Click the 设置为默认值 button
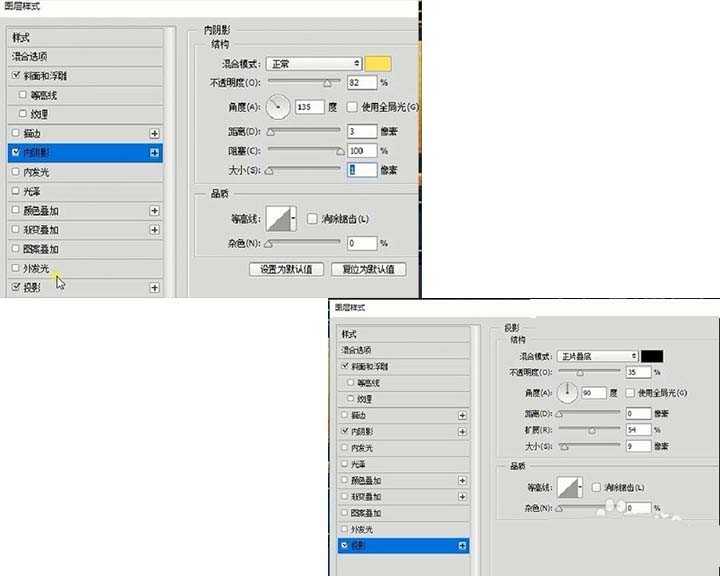Viewport: 720px width, 576px height. 287,269
